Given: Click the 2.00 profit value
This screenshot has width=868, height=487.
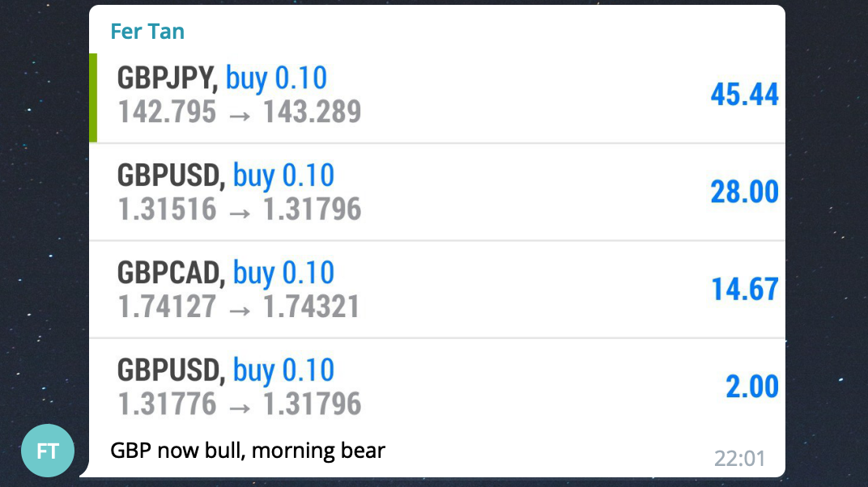Looking at the screenshot, I should click(x=751, y=387).
